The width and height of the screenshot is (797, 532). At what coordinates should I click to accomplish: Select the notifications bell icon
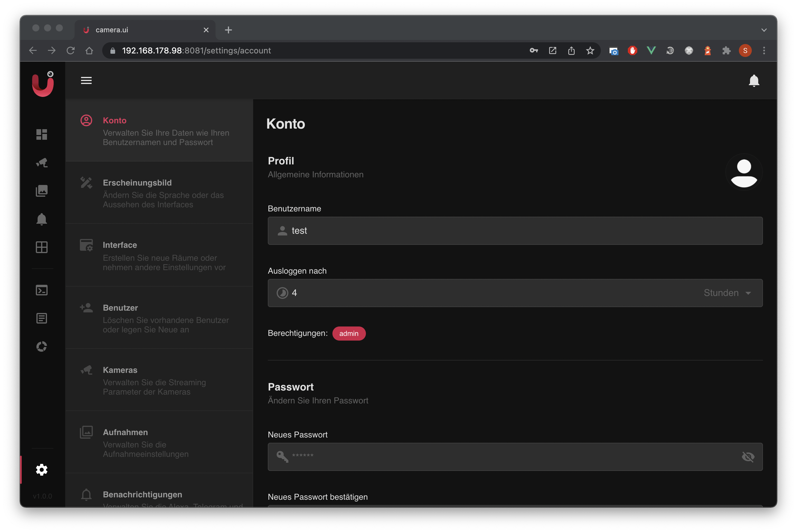pyautogui.click(x=753, y=80)
